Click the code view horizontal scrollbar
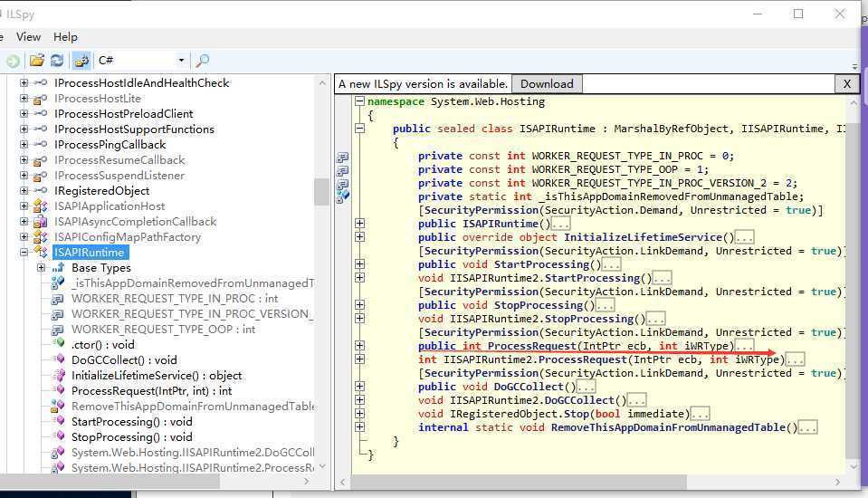Viewport: 868px width, 498px height. (520, 482)
